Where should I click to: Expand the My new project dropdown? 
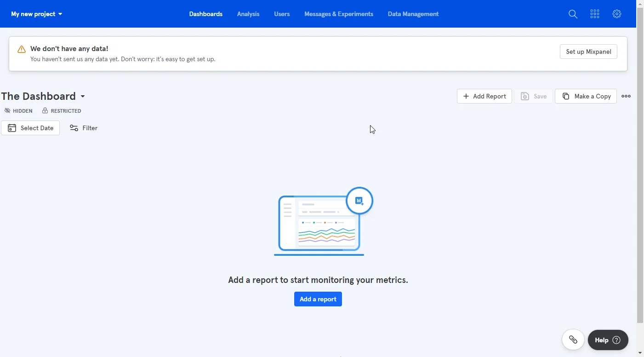click(37, 14)
